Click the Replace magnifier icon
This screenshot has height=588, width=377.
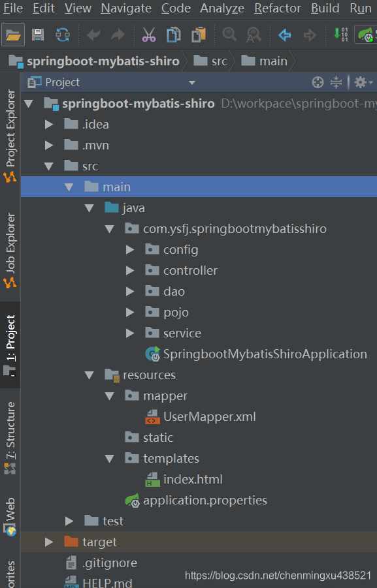[x=254, y=35]
